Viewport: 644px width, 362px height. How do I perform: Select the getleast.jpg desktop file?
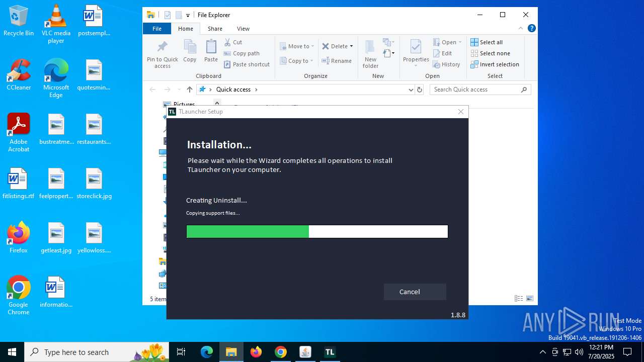click(x=56, y=238)
